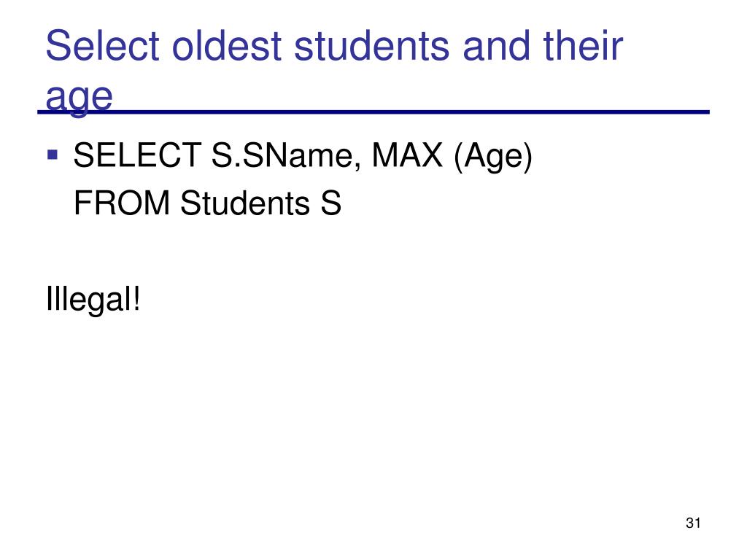
Task: Click the word "Select" in the title
Action: [x=102, y=46]
